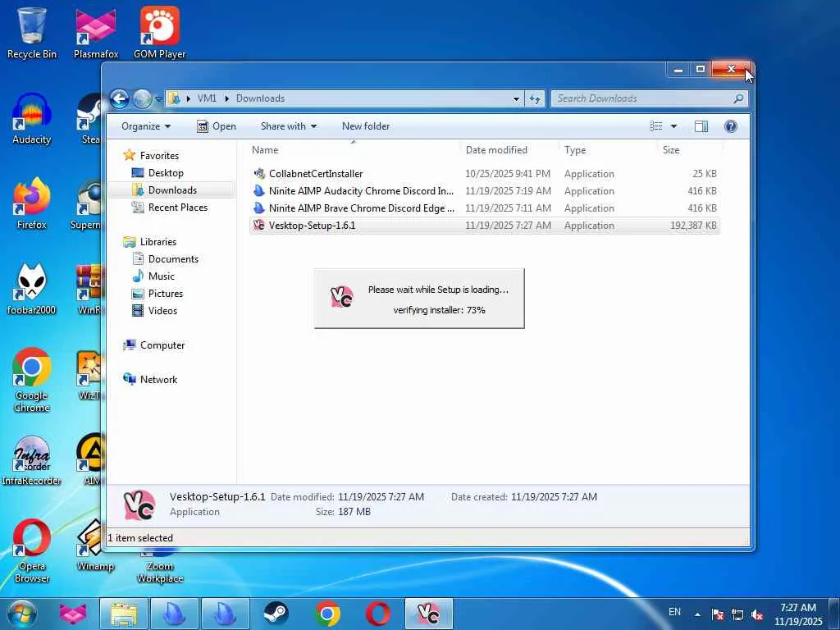840x630 pixels.
Task: Sort files by the Size column
Action: 689,150
